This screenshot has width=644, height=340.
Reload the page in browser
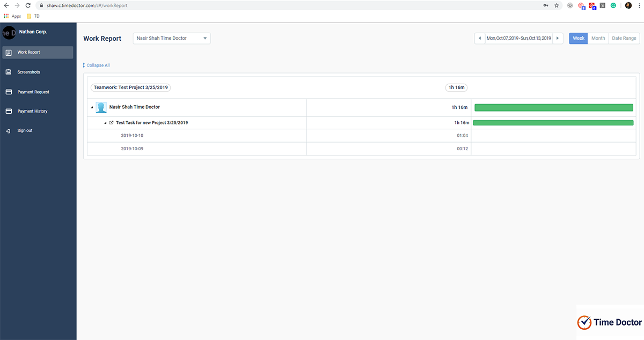[x=28, y=5]
